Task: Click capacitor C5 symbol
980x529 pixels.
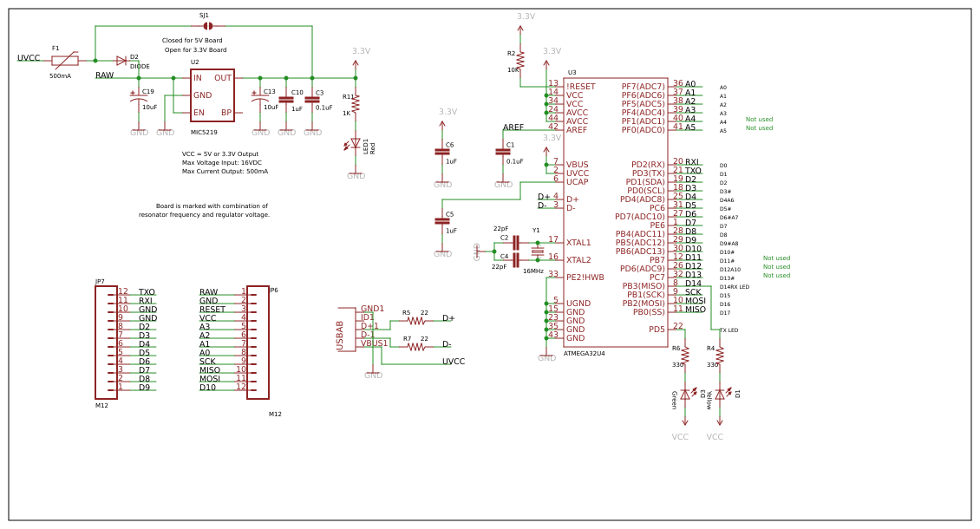Action: [442, 221]
